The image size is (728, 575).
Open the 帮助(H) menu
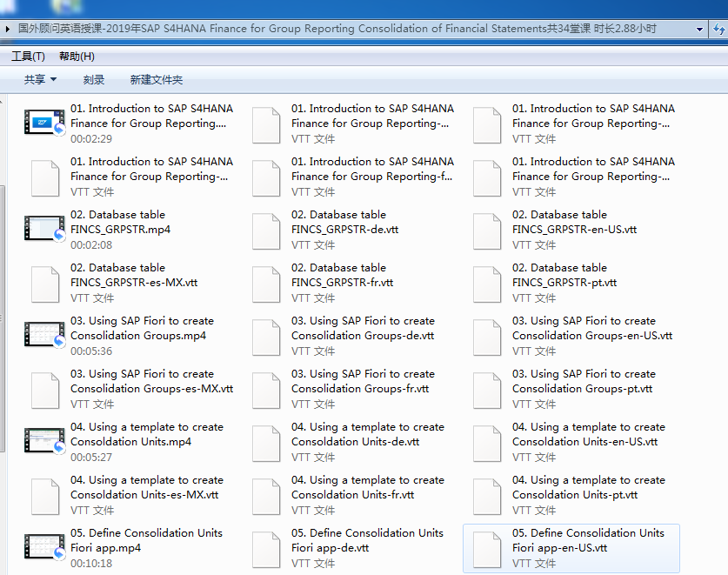pyautogui.click(x=77, y=57)
